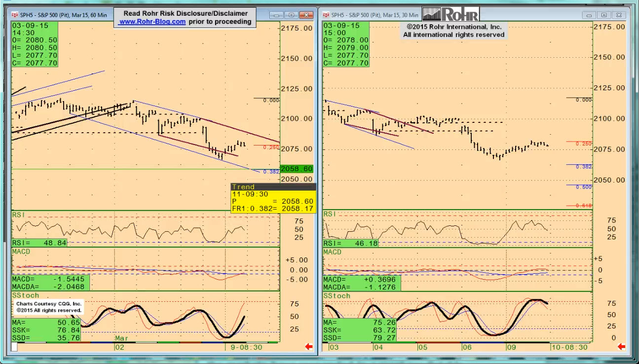Maximize the 30 Min chart window
The width and height of the screenshot is (639, 364).
coord(604,15)
